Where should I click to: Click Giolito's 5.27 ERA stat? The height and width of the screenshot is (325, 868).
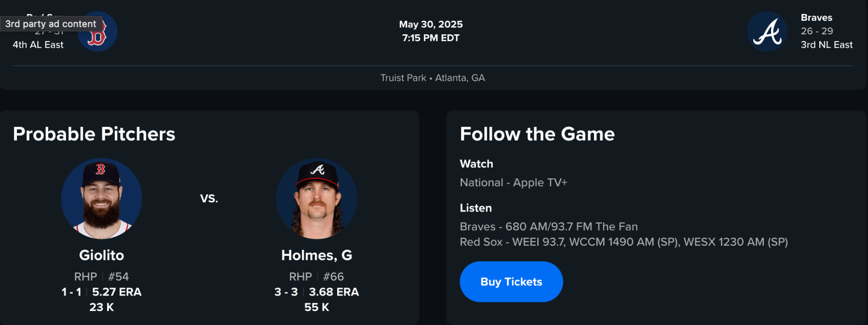(x=117, y=292)
